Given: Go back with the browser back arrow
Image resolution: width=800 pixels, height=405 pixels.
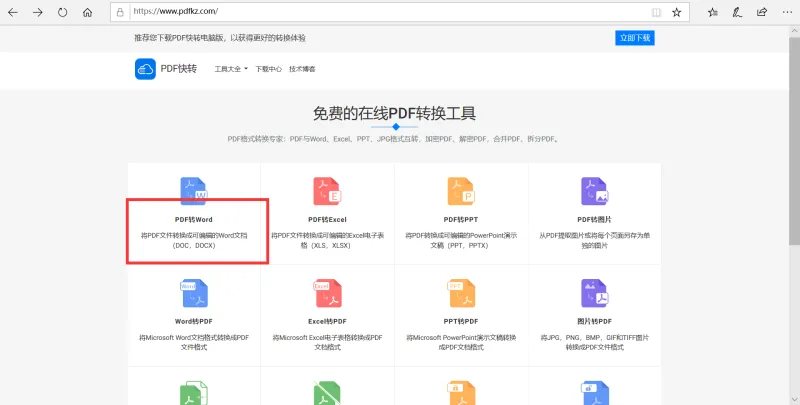Looking at the screenshot, I should coord(13,12).
